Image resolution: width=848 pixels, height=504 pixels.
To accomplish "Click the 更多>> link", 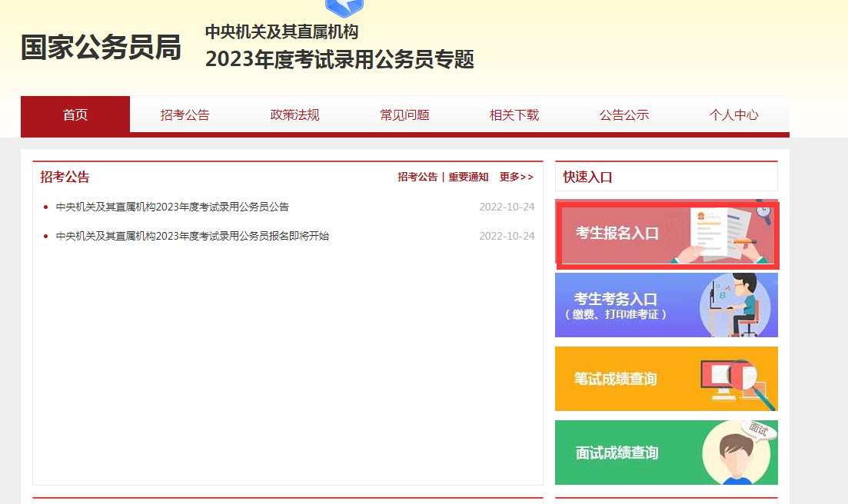I will [x=517, y=177].
